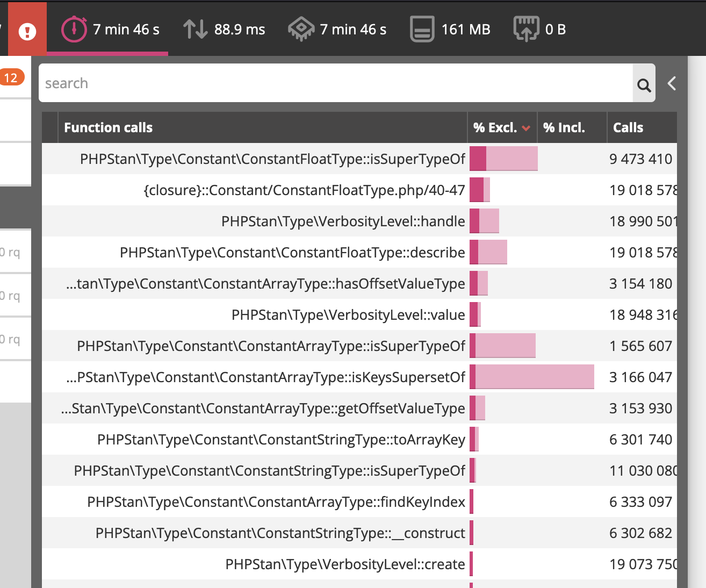Image resolution: width=706 pixels, height=588 pixels.
Task: Select the CPU time chip icon
Action: 301,29
